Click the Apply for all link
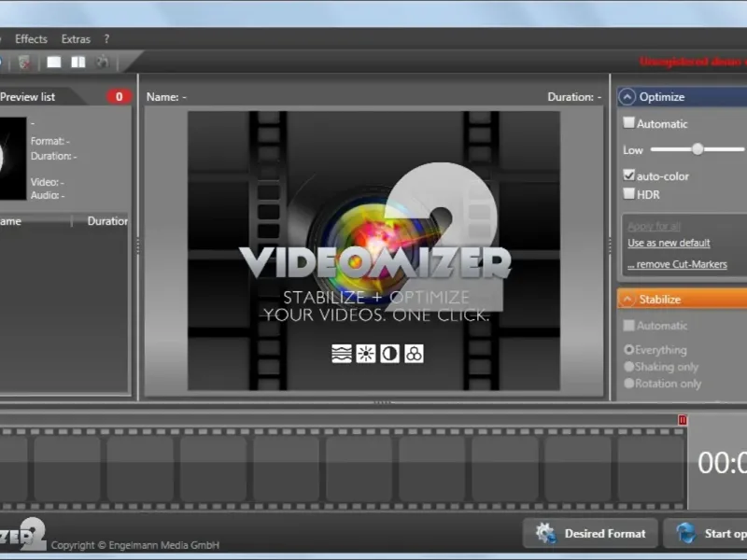The height and width of the screenshot is (560, 747). pos(654,226)
